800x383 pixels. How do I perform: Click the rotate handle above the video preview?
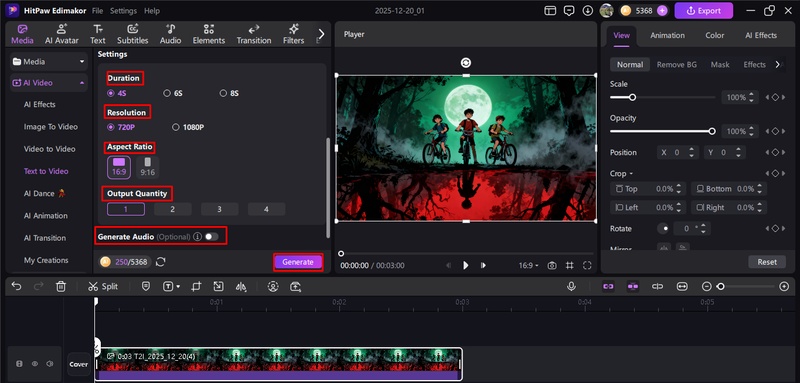(x=465, y=63)
